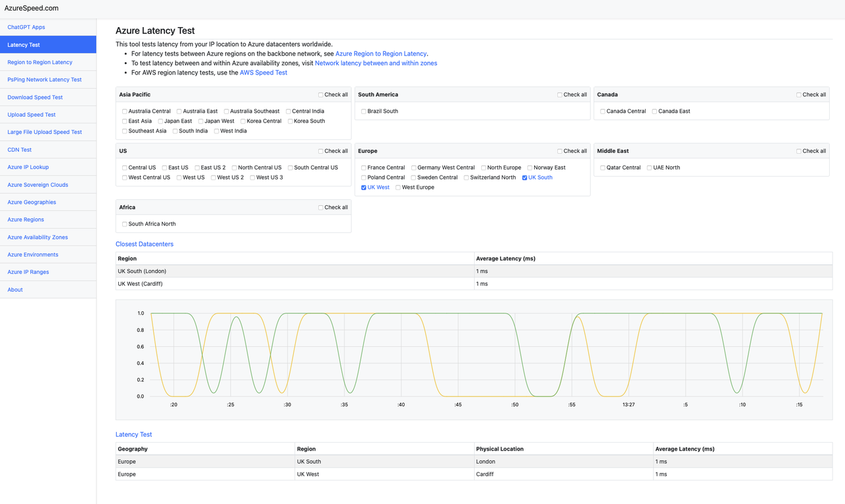
Task: Uncheck the UK South checkbox
Action: (525, 177)
